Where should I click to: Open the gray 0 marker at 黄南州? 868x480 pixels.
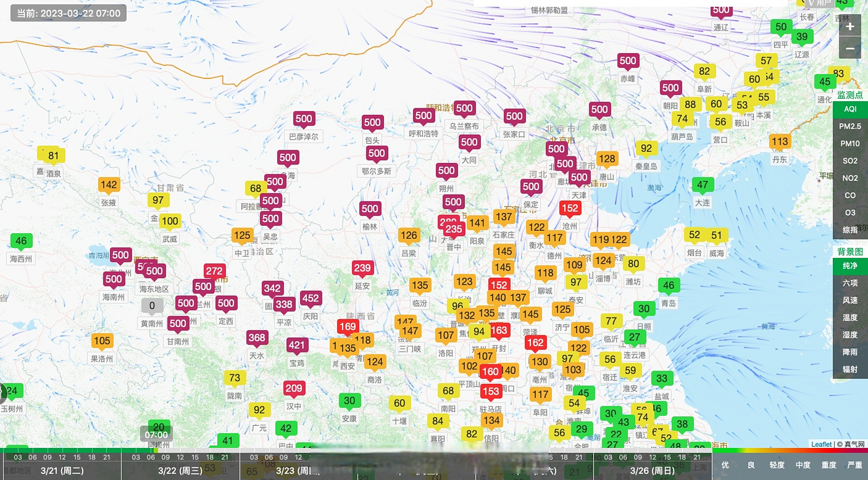tap(152, 306)
